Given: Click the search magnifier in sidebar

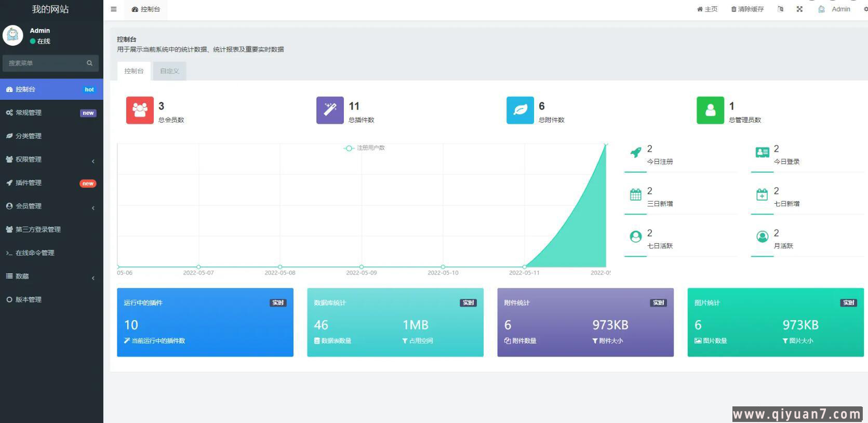Looking at the screenshot, I should 89,63.
